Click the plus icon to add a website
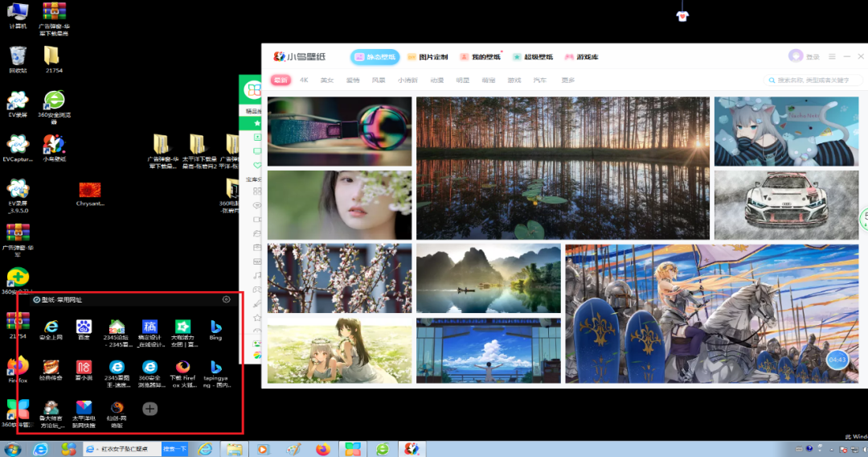This screenshot has width=868, height=457. [x=149, y=409]
